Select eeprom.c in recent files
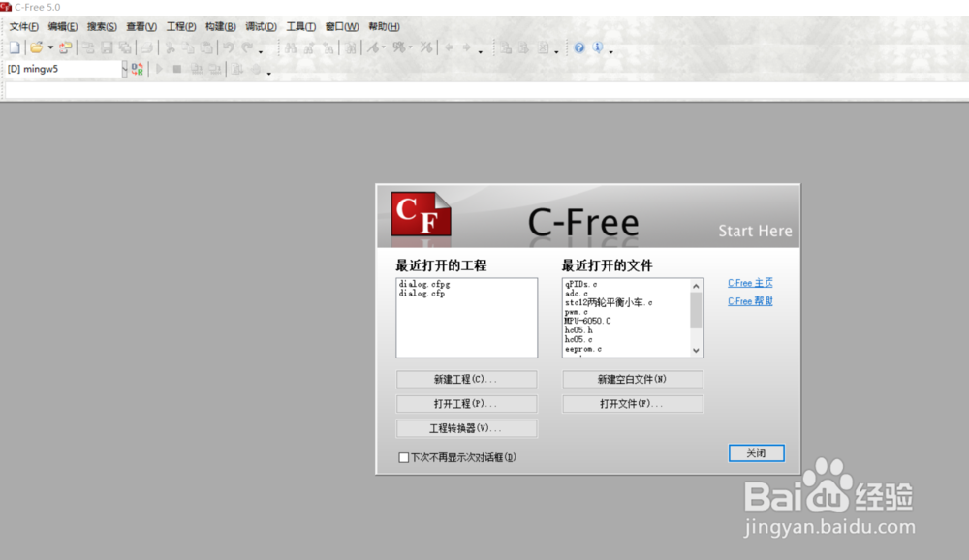Image resolution: width=969 pixels, height=560 pixels. [x=582, y=349]
